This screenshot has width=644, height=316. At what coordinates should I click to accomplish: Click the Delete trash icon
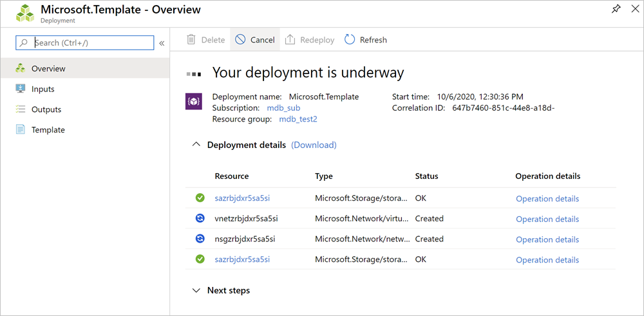[191, 40]
